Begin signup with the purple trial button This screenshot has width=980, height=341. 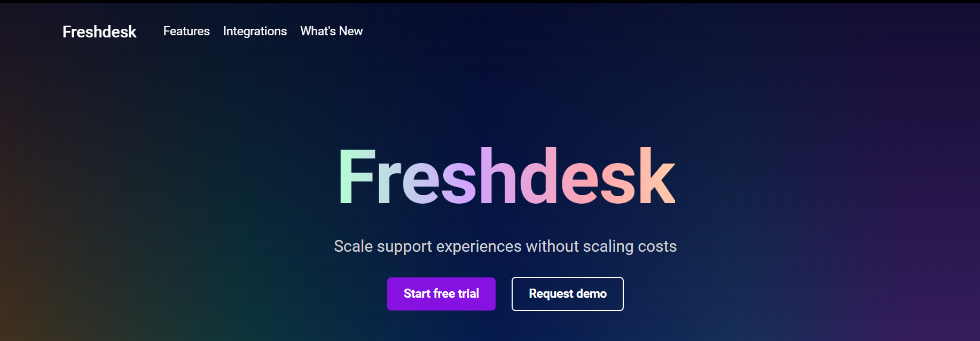[441, 294]
